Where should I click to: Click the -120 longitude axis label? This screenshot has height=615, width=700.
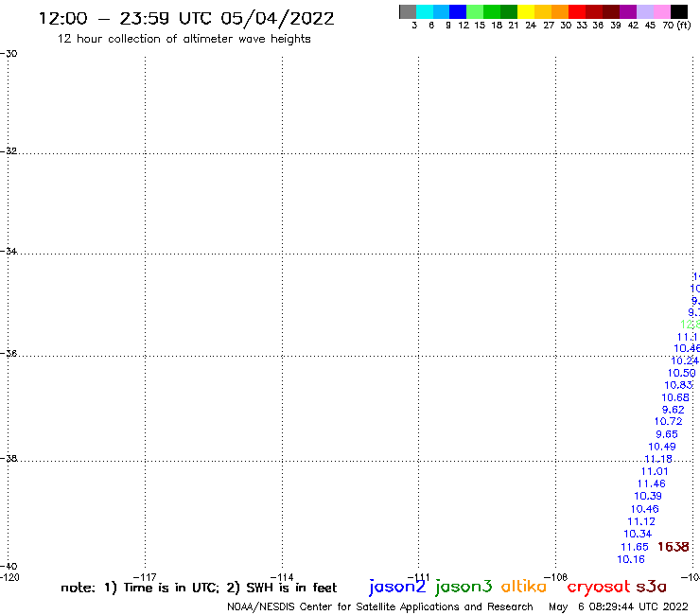9,577
